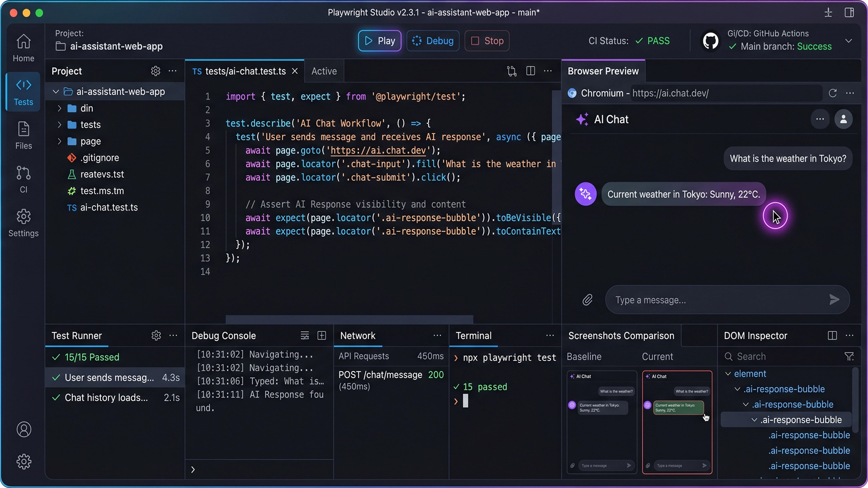Open editor more options menu
868x488 pixels.
point(548,71)
